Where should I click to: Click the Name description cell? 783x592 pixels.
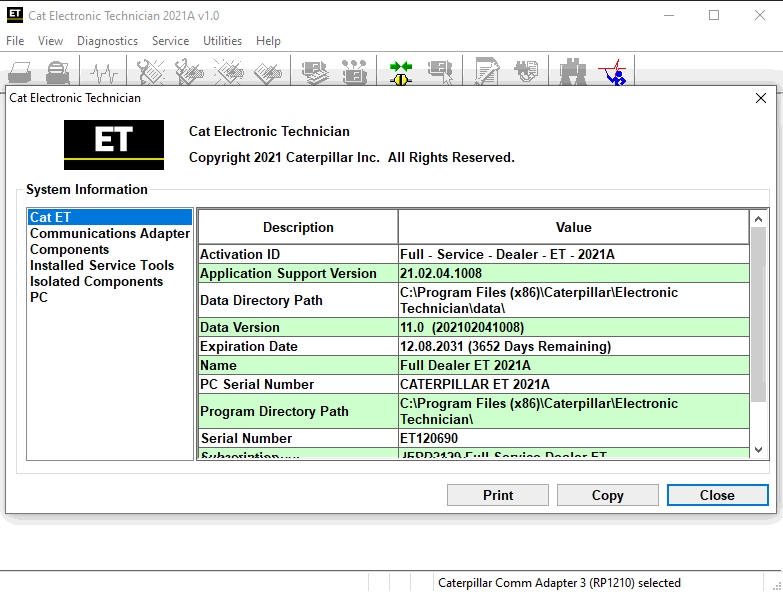(298, 365)
